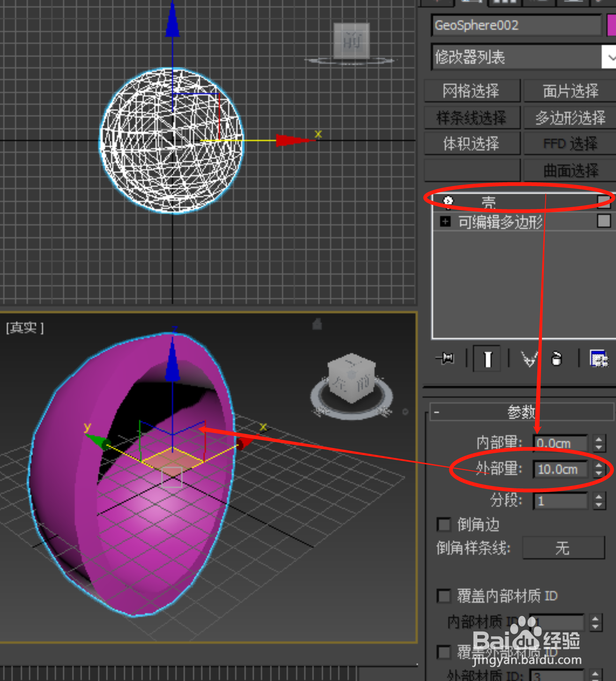Select the 曲面选择 modifier button

569,170
